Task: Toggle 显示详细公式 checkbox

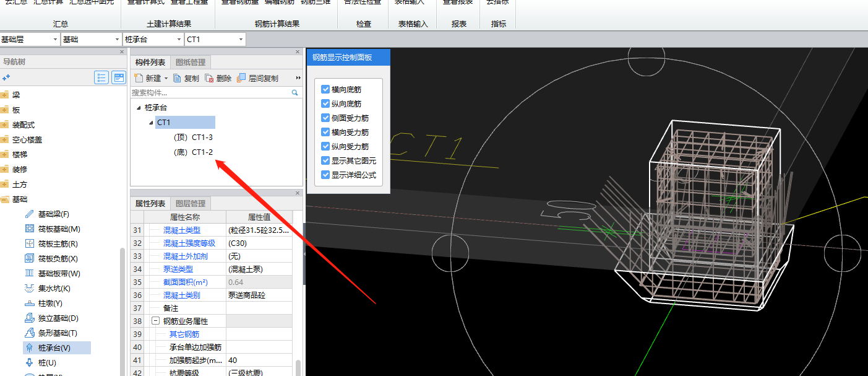Action: click(x=325, y=175)
